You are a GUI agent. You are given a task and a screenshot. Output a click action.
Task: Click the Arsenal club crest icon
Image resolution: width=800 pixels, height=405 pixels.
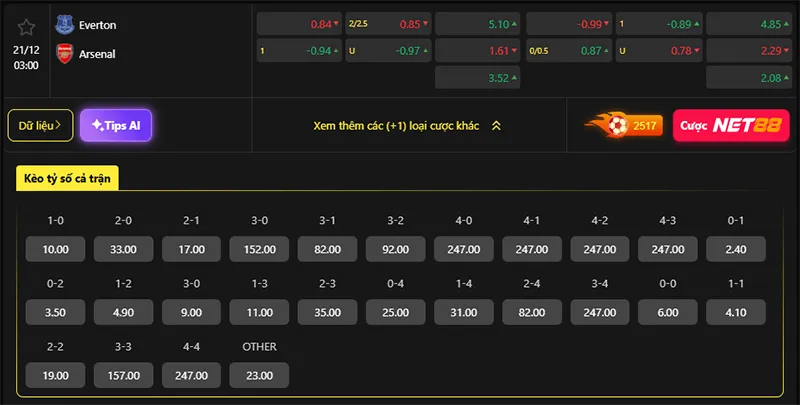coord(65,53)
